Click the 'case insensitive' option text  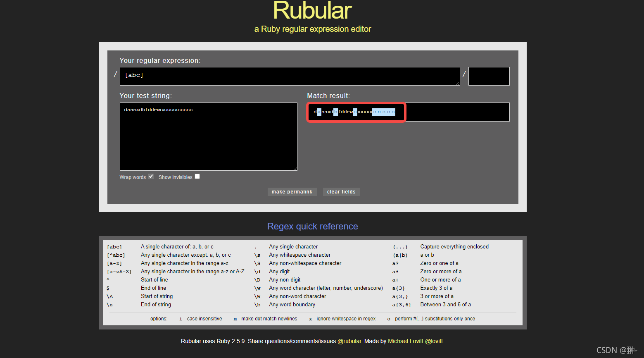click(204, 319)
